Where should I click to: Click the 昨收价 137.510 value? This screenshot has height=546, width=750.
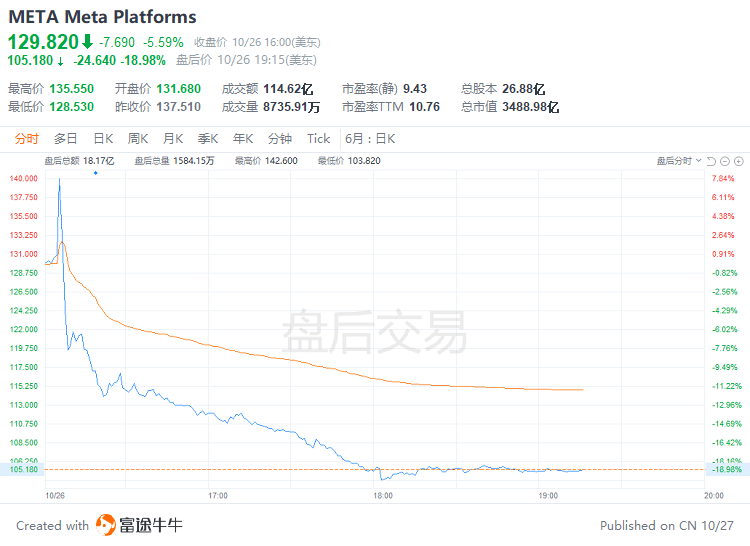(x=178, y=107)
